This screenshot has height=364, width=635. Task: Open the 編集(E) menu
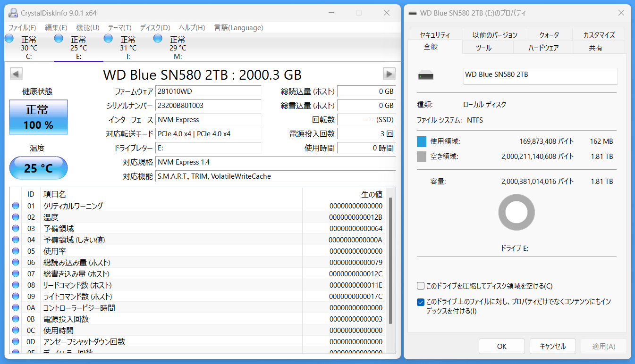click(56, 28)
